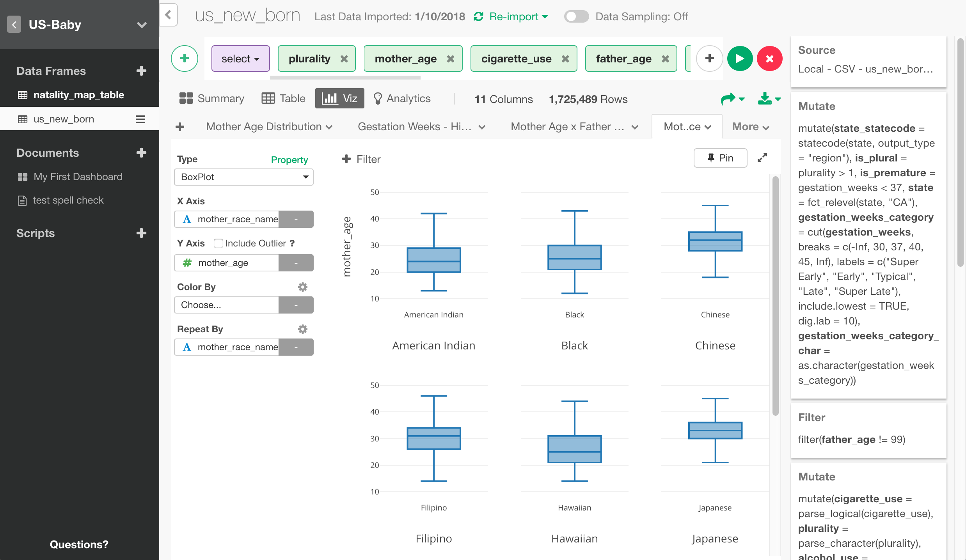
Task: Open Repeat By settings gear
Action: 303,329
